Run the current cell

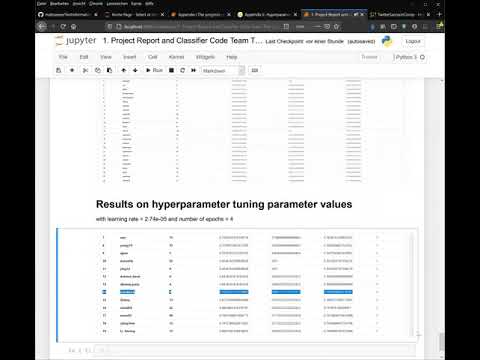[154, 70]
